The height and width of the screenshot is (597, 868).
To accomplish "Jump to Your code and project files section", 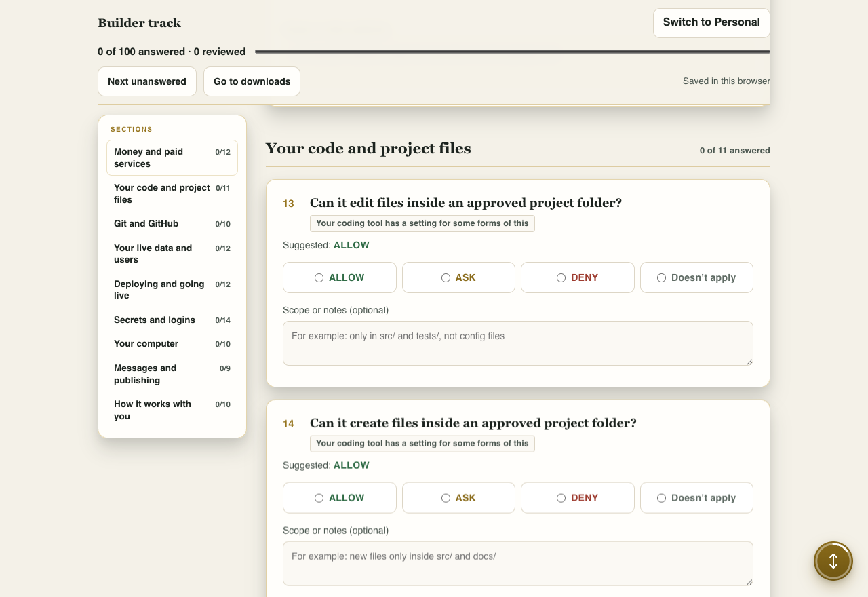I will coord(172,194).
